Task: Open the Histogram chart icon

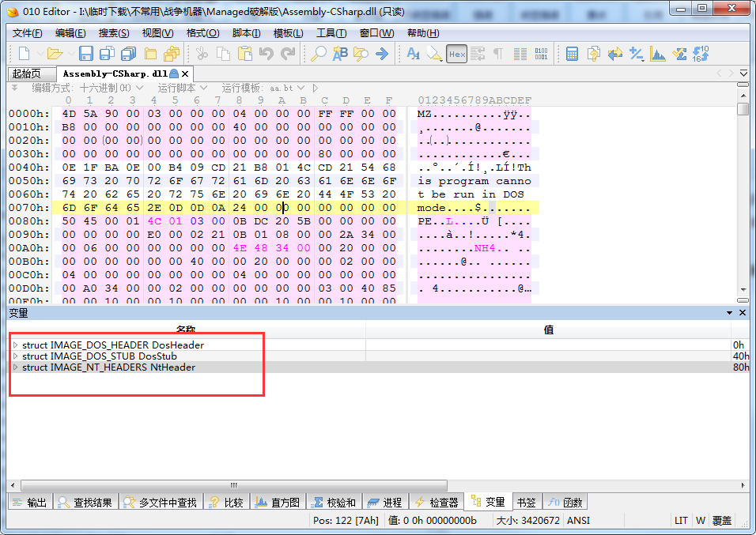Action: pos(658,54)
